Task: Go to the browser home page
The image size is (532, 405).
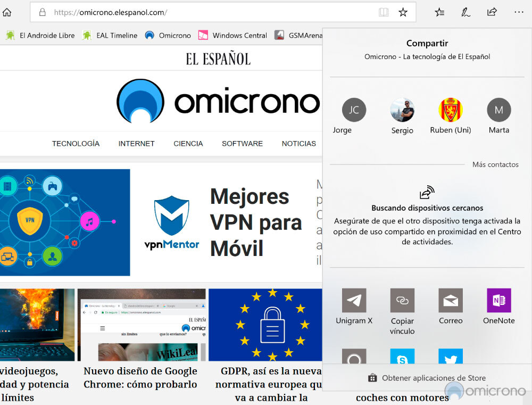Action: (7, 13)
